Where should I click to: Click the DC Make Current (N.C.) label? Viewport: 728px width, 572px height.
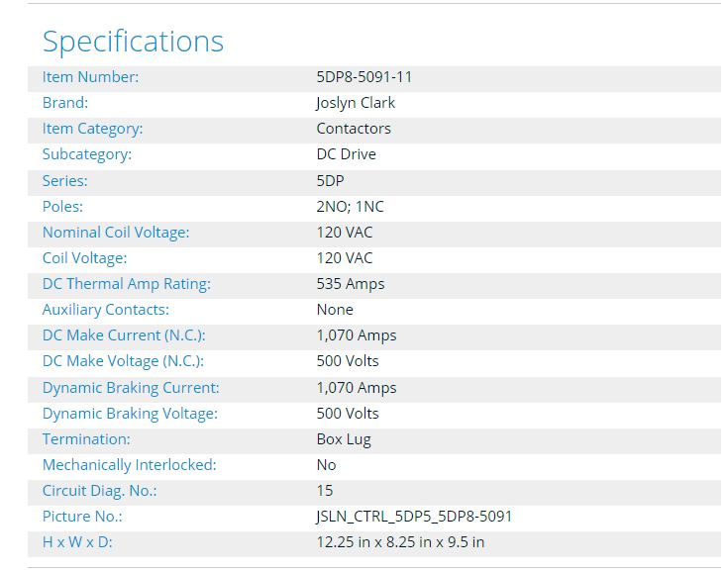coord(124,335)
